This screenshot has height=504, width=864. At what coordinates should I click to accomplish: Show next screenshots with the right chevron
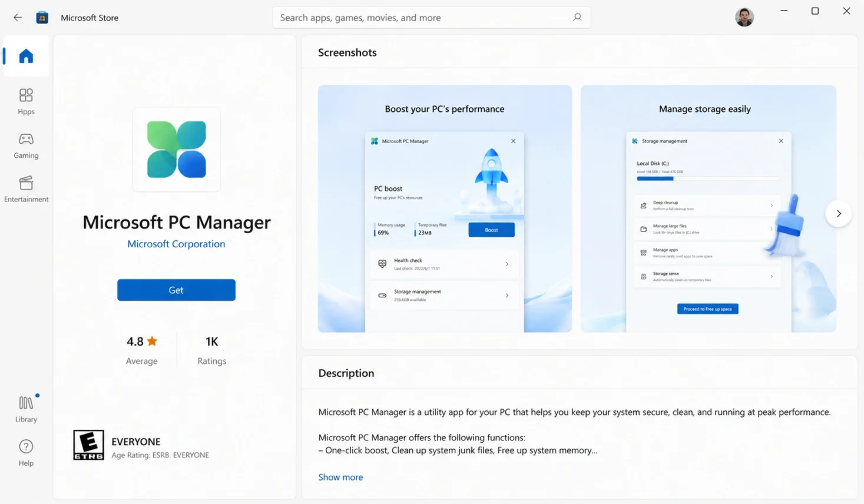click(838, 214)
